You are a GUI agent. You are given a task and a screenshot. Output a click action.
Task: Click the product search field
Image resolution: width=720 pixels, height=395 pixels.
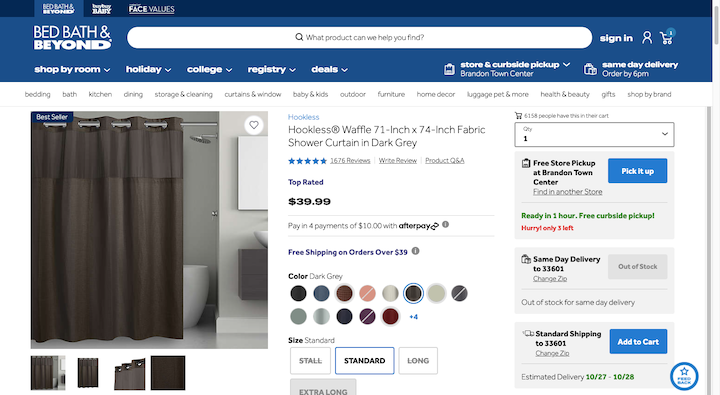[360, 37]
